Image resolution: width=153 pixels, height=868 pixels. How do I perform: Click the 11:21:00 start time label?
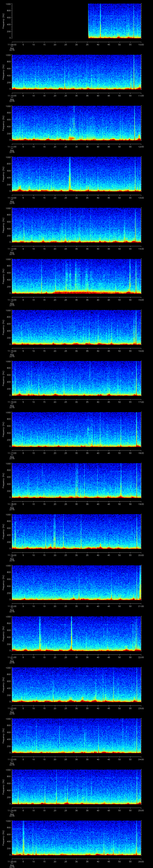(12, 657)
